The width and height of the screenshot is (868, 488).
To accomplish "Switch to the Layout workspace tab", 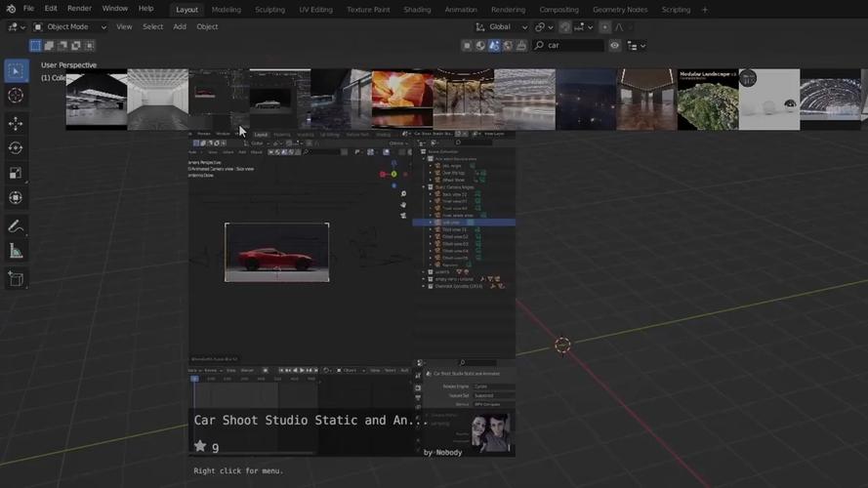I will (x=187, y=10).
